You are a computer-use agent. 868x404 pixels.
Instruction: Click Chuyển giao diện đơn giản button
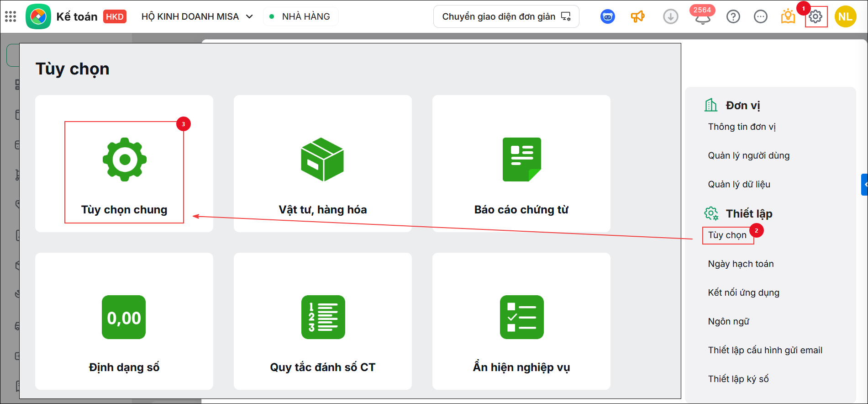click(x=506, y=16)
